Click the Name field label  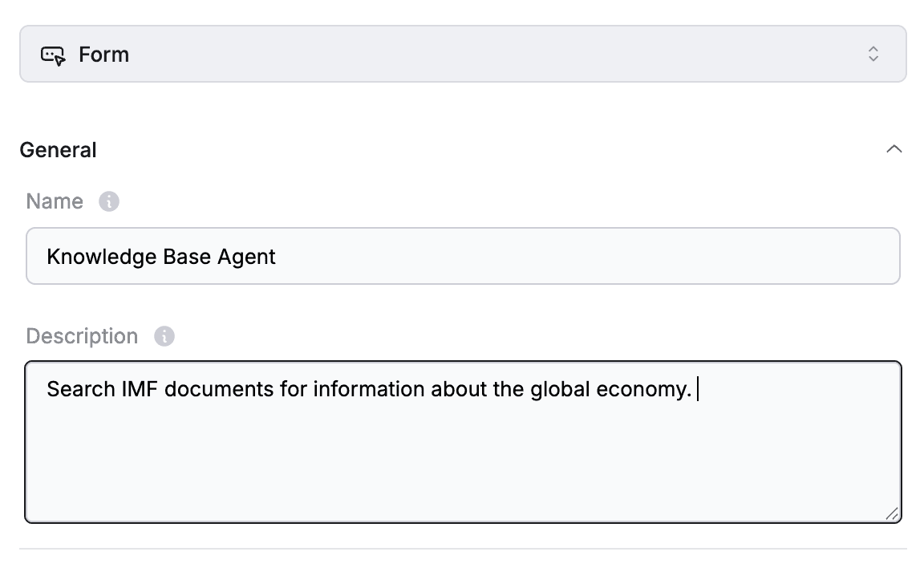click(55, 201)
